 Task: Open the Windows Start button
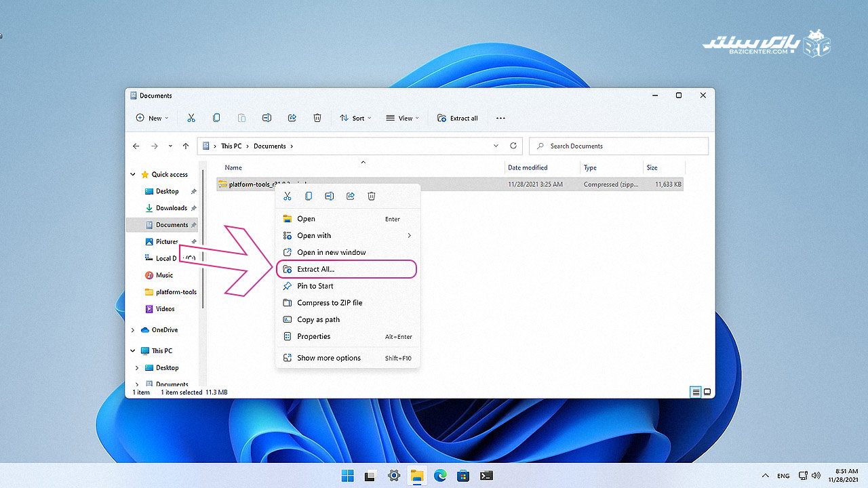pos(348,475)
